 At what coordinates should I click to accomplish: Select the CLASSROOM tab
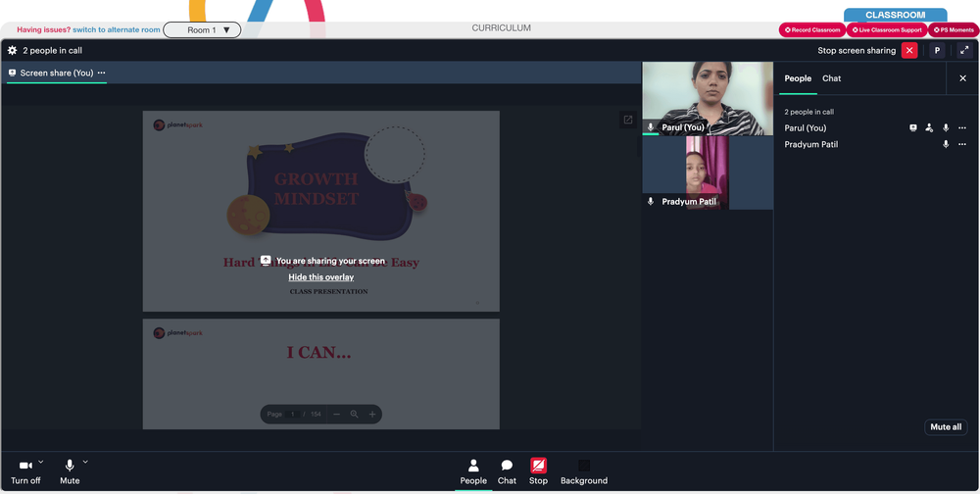[x=895, y=15]
